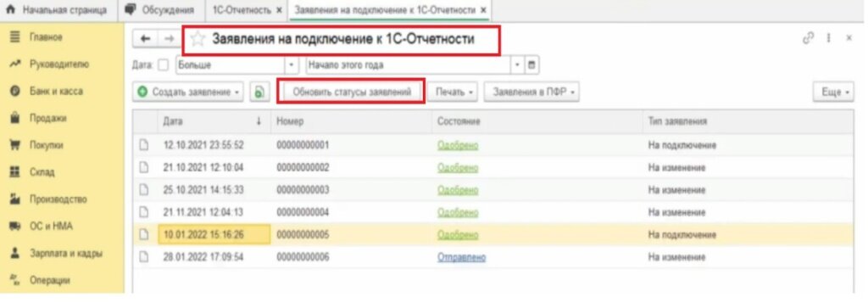Image resolution: width=868 pixels, height=308 pixels.
Task: Sort by Состояние column header
Action: pos(537,121)
